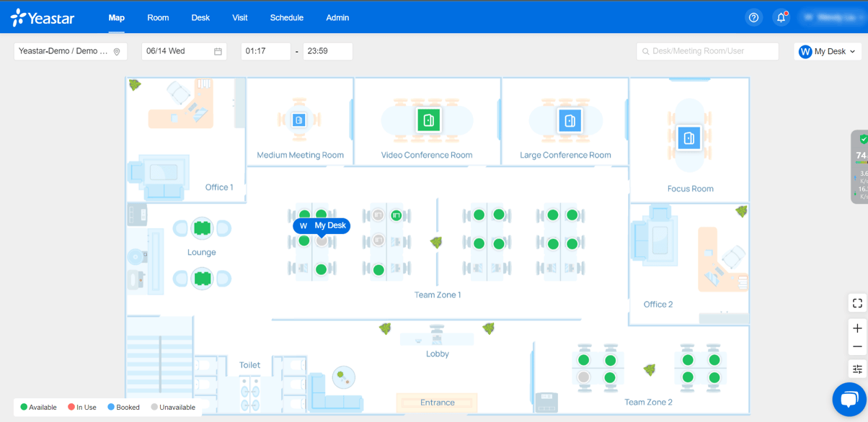Zoom in on the floor map

point(856,328)
